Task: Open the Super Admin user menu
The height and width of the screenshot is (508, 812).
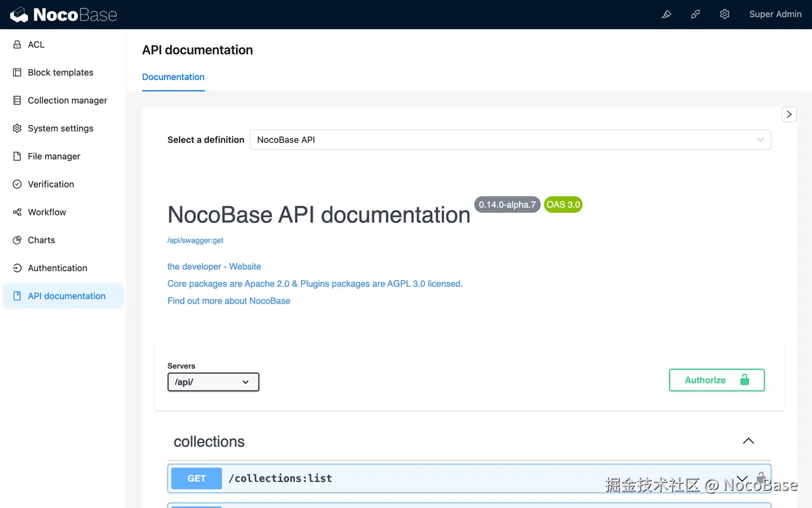Action: point(775,14)
